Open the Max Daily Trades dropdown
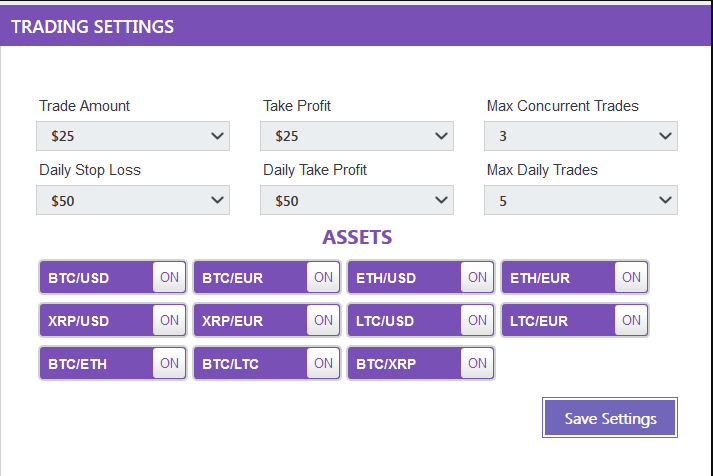The image size is (713, 476). [x=581, y=200]
